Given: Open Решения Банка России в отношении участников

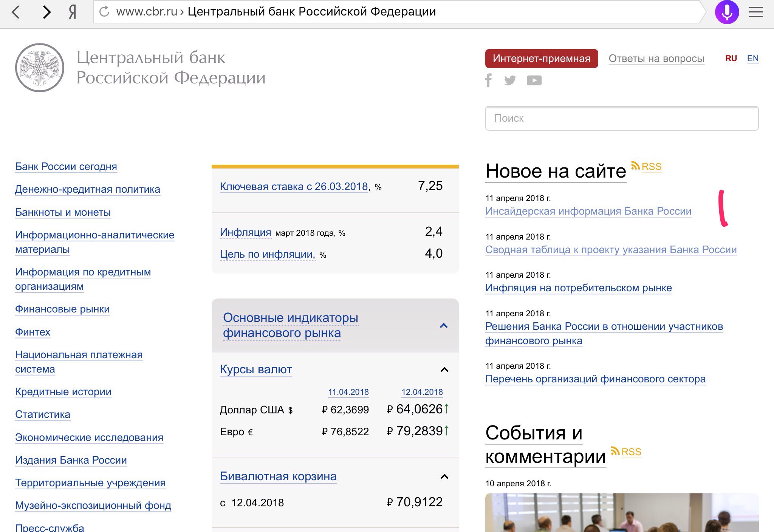Looking at the screenshot, I should pyautogui.click(x=604, y=333).
